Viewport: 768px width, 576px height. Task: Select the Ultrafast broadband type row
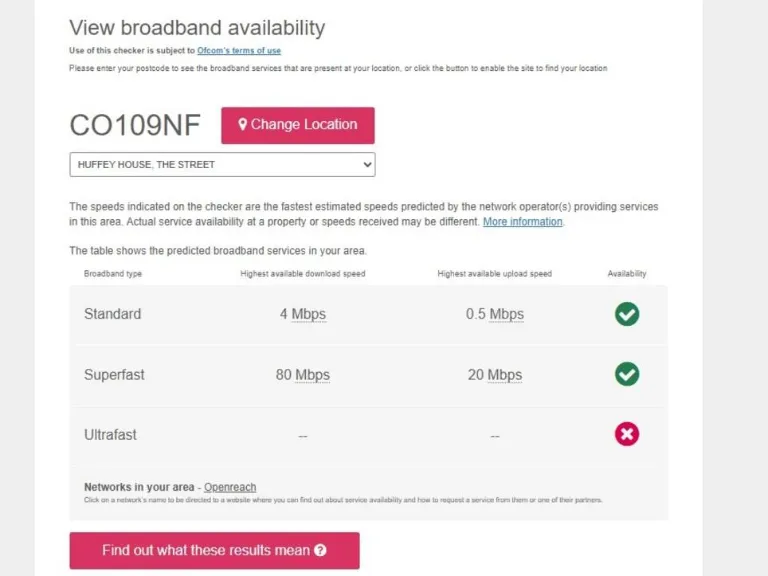(111, 435)
